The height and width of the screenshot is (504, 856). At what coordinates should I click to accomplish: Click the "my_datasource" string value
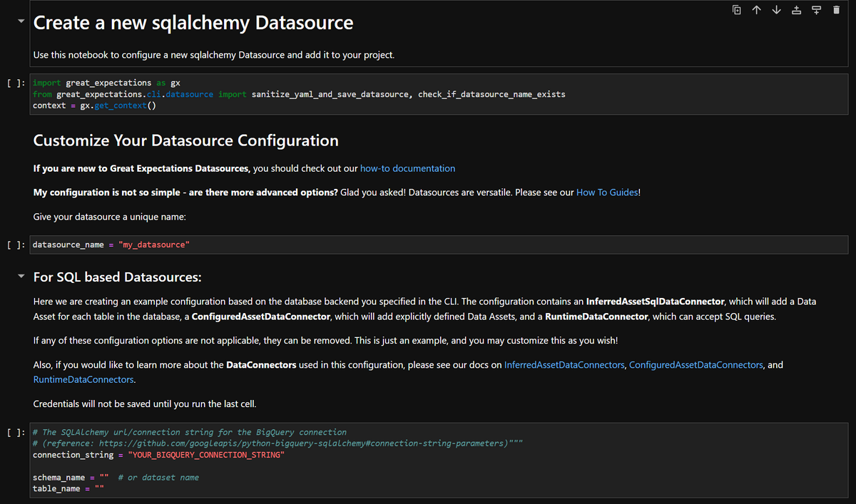154,245
